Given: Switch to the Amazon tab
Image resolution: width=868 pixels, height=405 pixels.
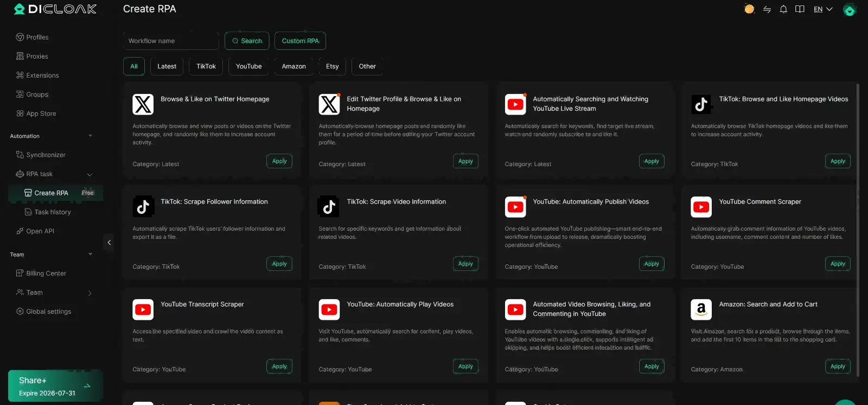Looking at the screenshot, I should click(x=294, y=66).
